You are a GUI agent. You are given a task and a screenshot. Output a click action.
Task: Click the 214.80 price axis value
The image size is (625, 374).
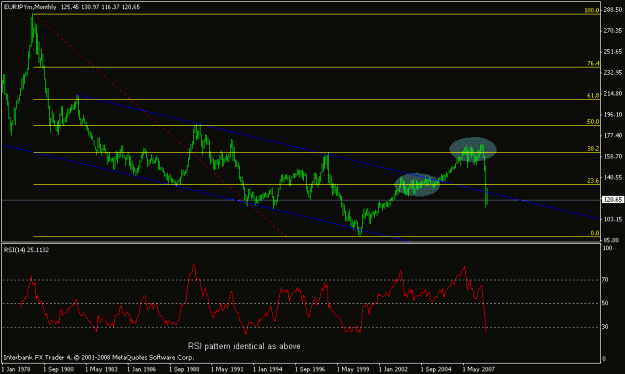(x=613, y=94)
